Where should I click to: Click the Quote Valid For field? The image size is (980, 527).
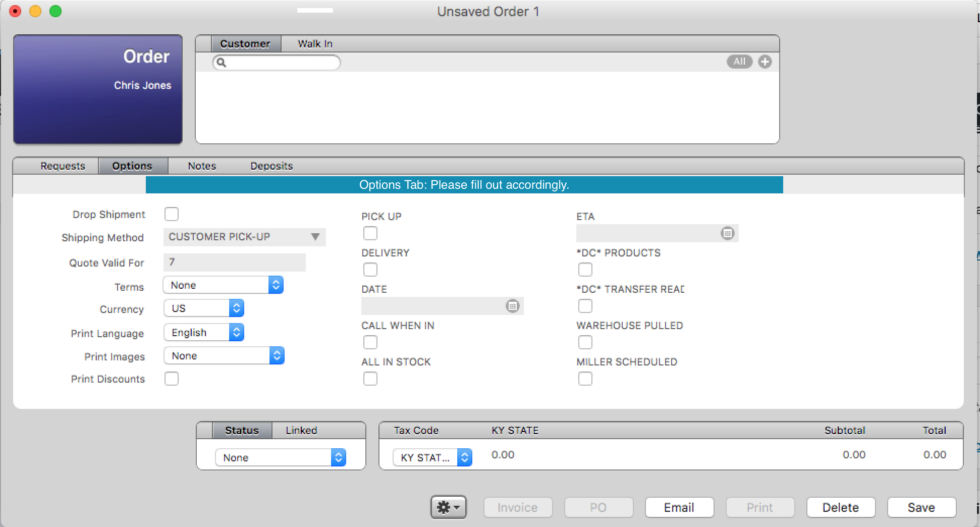[x=235, y=262]
